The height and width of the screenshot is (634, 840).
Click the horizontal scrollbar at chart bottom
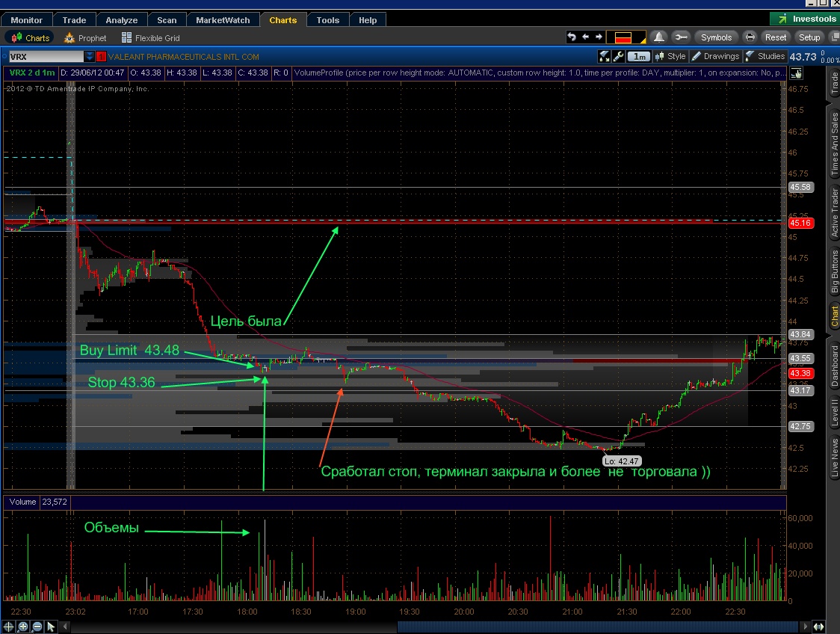(434, 626)
